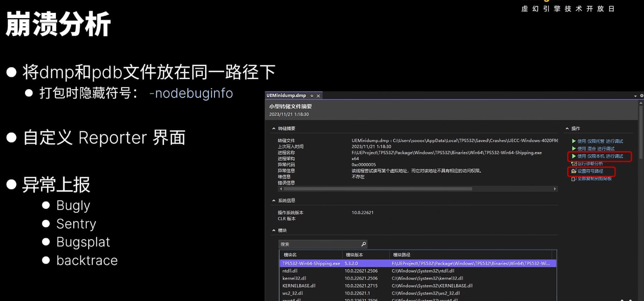Click the OS version 10.0.22621 value

coord(362,212)
